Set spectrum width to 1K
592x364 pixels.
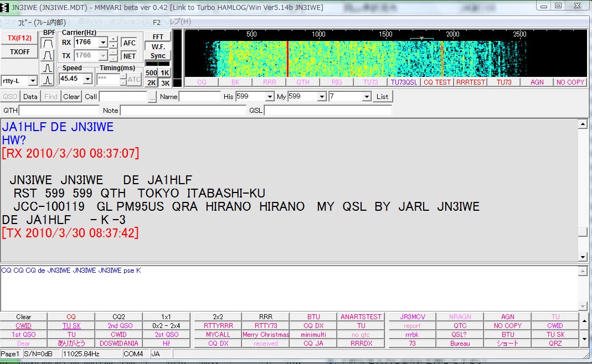click(165, 73)
